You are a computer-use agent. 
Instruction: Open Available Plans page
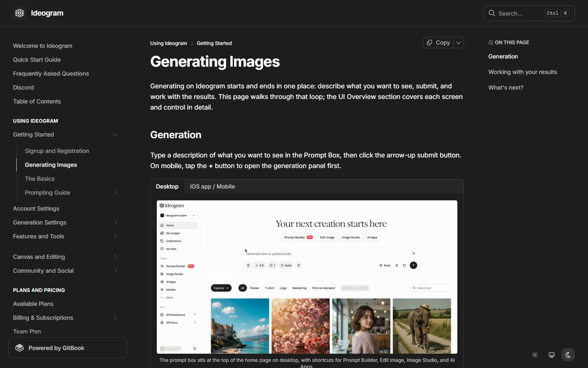point(33,304)
